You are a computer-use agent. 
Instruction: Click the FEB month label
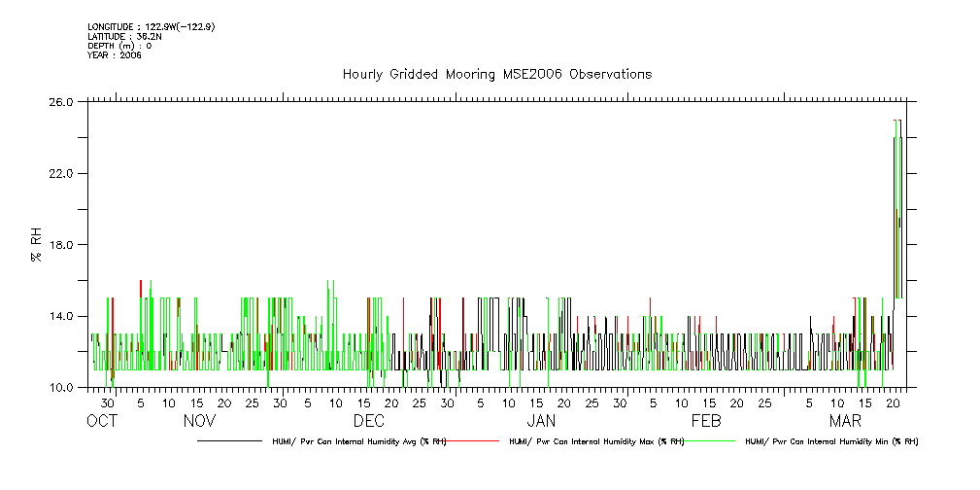(x=706, y=421)
